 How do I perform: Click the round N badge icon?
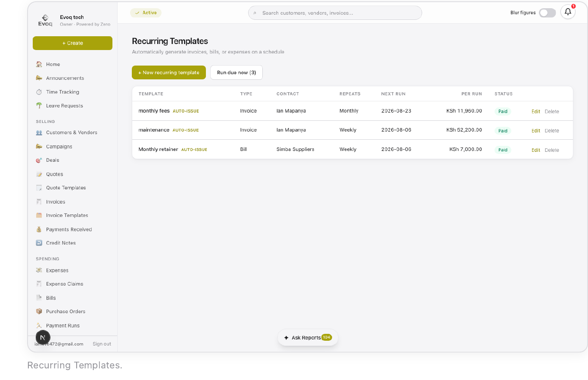pos(43,338)
